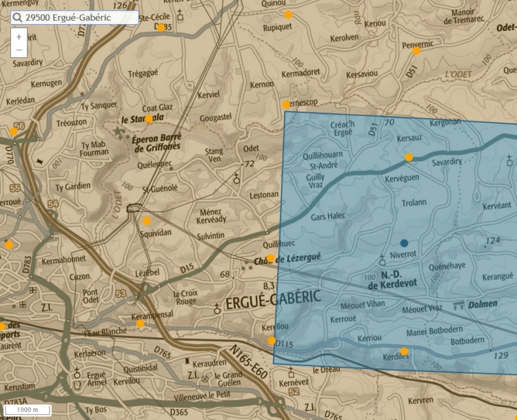Zoom out with the minus button
The image size is (517, 420).
19,50
